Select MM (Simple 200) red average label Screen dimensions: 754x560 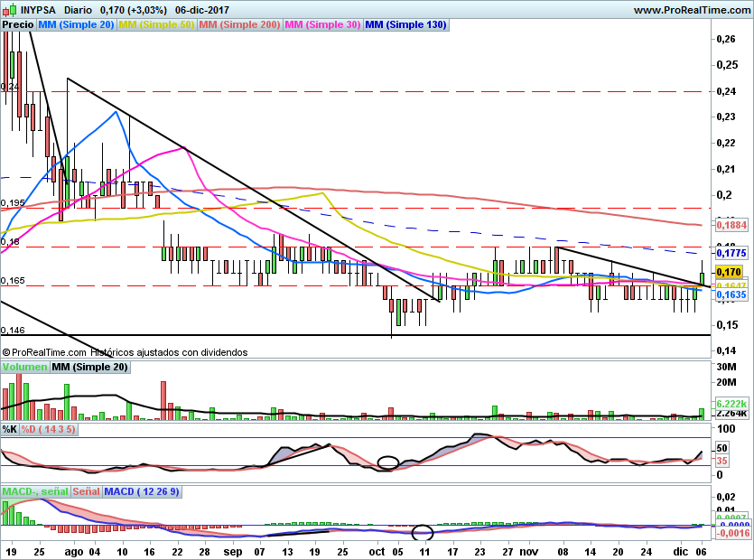(x=239, y=24)
